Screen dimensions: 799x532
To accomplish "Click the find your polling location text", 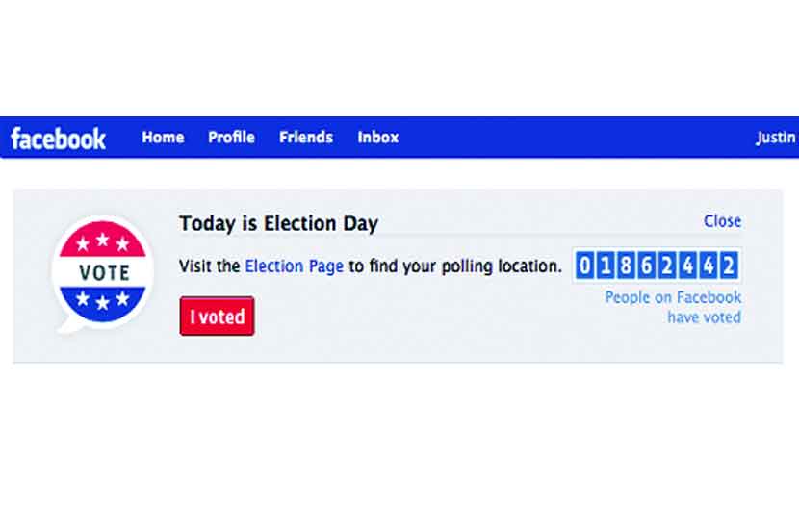I will tap(454, 266).
